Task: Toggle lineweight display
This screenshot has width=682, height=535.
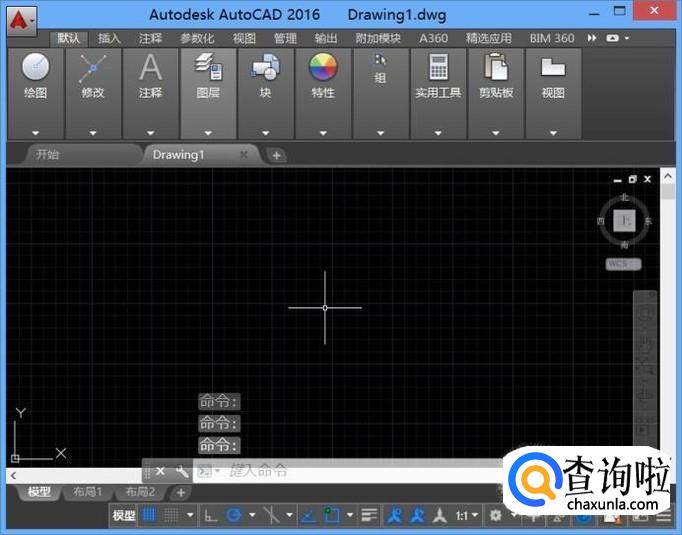Action: [x=369, y=516]
